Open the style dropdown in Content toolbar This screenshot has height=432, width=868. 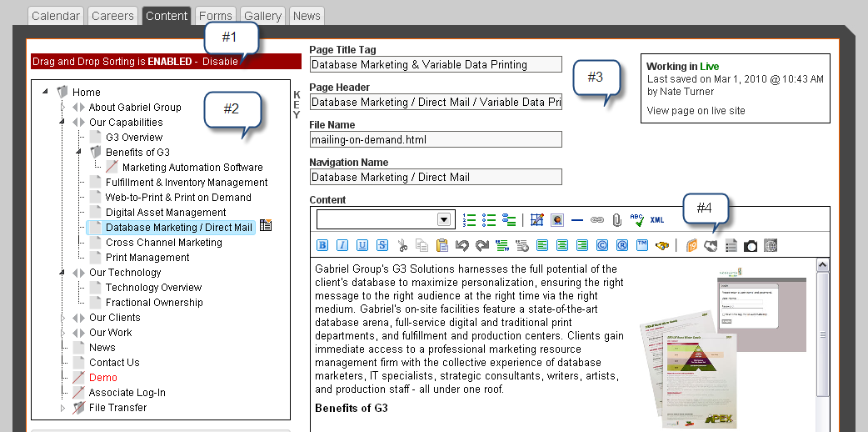[444, 219]
